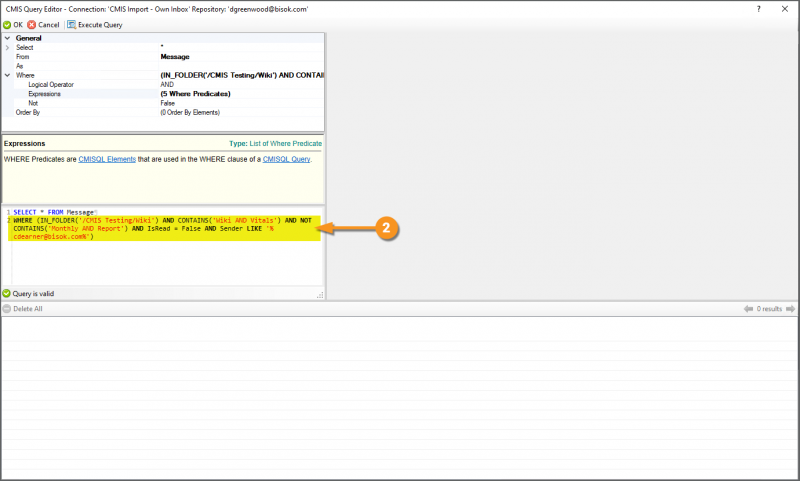Open the CMISQL Elements link
The width and height of the screenshot is (800, 481).
[x=107, y=159]
